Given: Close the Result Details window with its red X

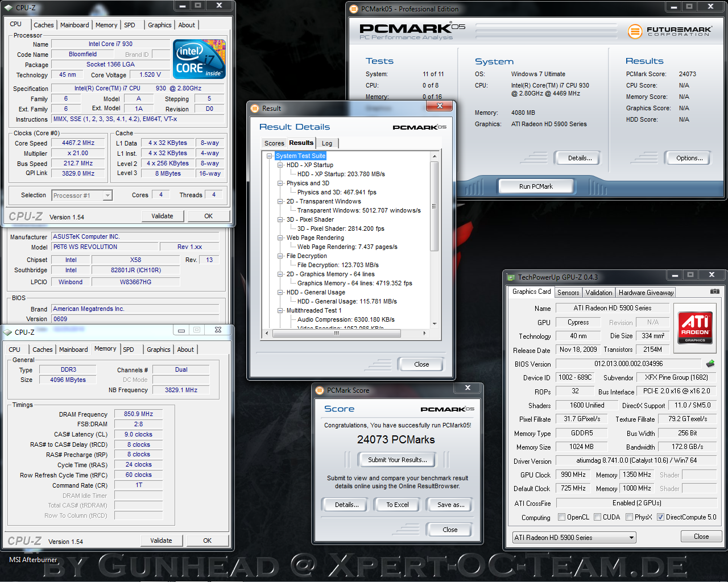Looking at the screenshot, I should [x=440, y=106].
